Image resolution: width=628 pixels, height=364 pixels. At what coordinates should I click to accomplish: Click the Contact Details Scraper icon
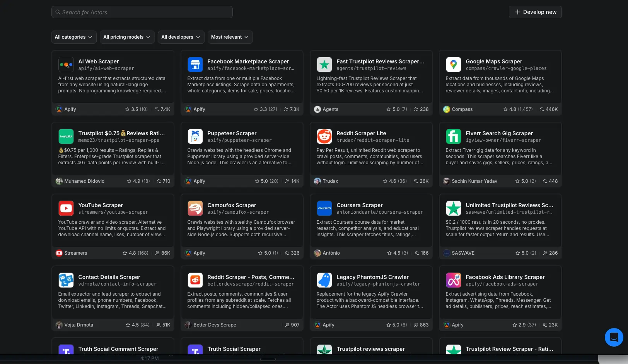click(x=66, y=280)
